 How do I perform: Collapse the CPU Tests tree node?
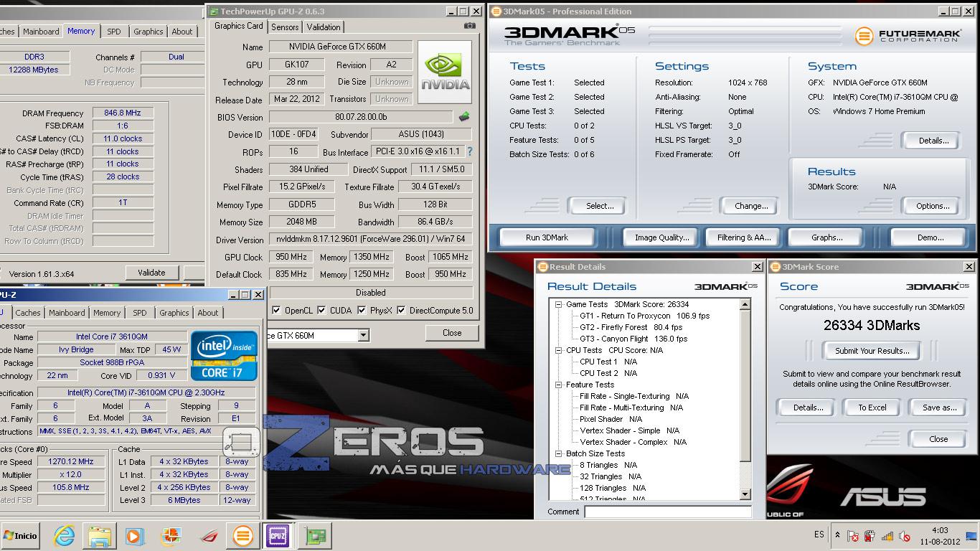pyautogui.click(x=559, y=350)
